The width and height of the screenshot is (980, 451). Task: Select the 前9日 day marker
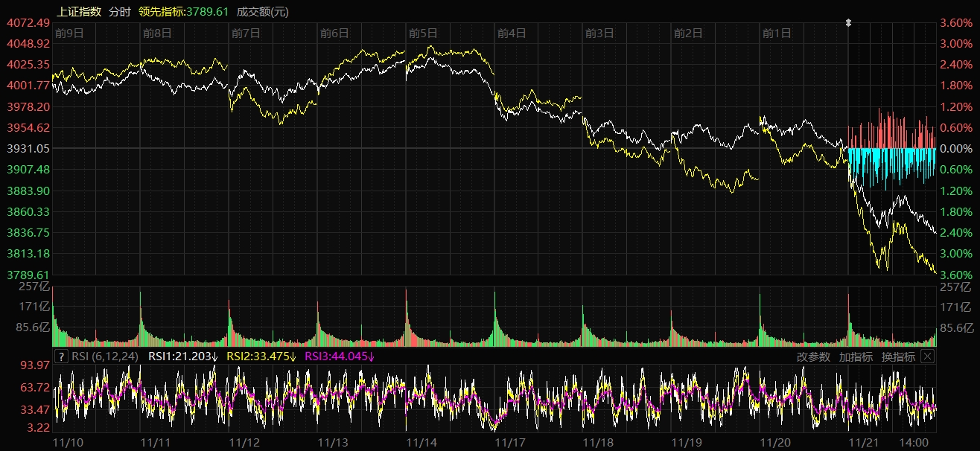click(x=69, y=33)
